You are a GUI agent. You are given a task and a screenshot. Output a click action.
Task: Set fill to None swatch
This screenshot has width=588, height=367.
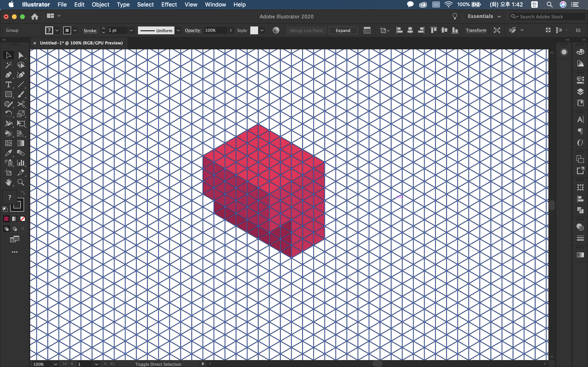(x=23, y=219)
